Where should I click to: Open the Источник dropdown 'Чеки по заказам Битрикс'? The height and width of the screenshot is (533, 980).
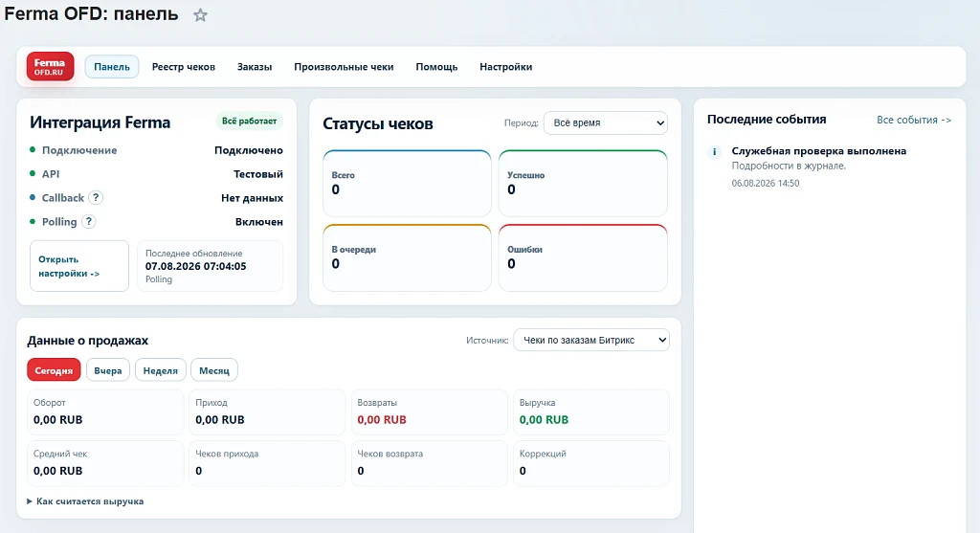591,340
